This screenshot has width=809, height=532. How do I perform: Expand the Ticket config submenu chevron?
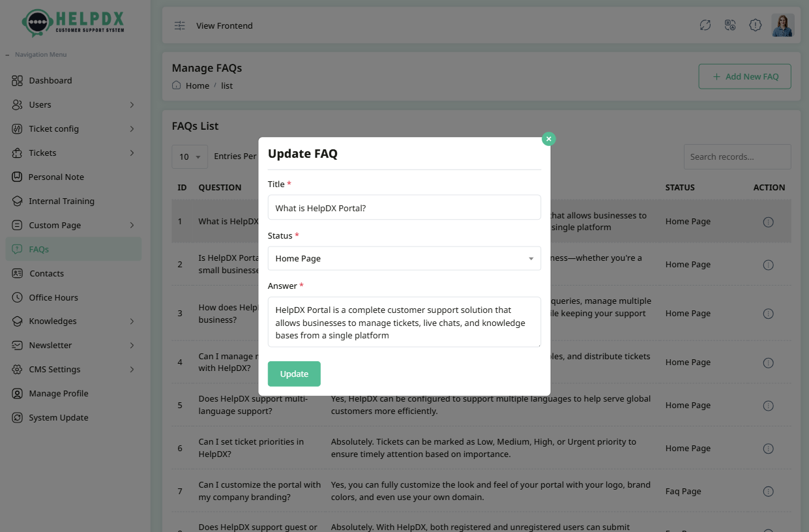click(132, 128)
